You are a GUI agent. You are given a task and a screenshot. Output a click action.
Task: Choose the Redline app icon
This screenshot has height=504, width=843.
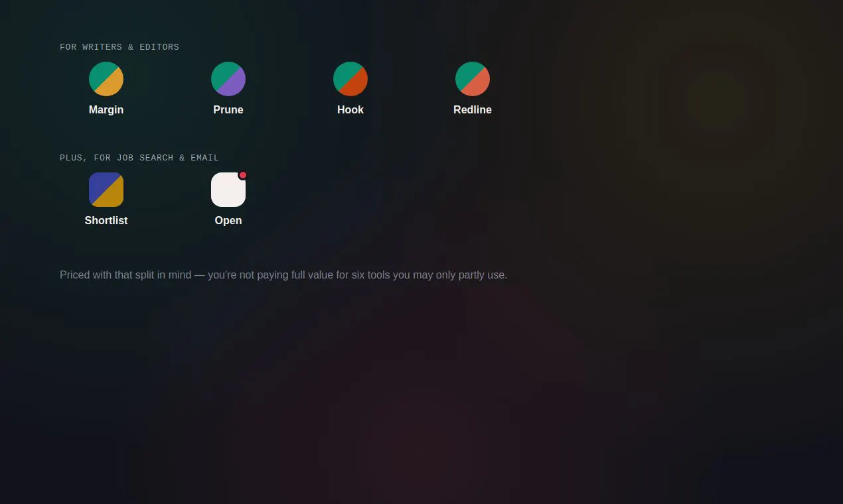[x=473, y=79]
